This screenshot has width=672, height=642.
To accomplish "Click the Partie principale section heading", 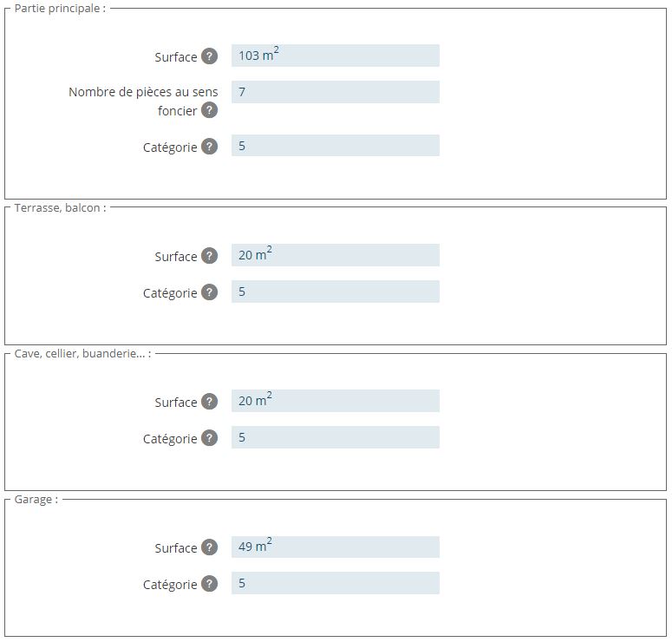I will pyautogui.click(x=60, y=9).
